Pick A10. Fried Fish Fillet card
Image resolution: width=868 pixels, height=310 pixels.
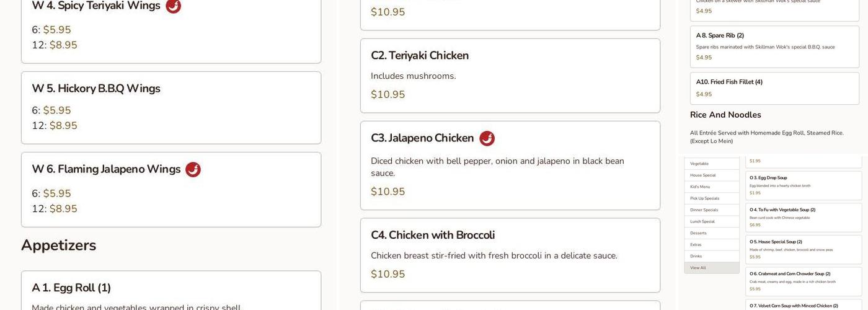click(774, 88)
